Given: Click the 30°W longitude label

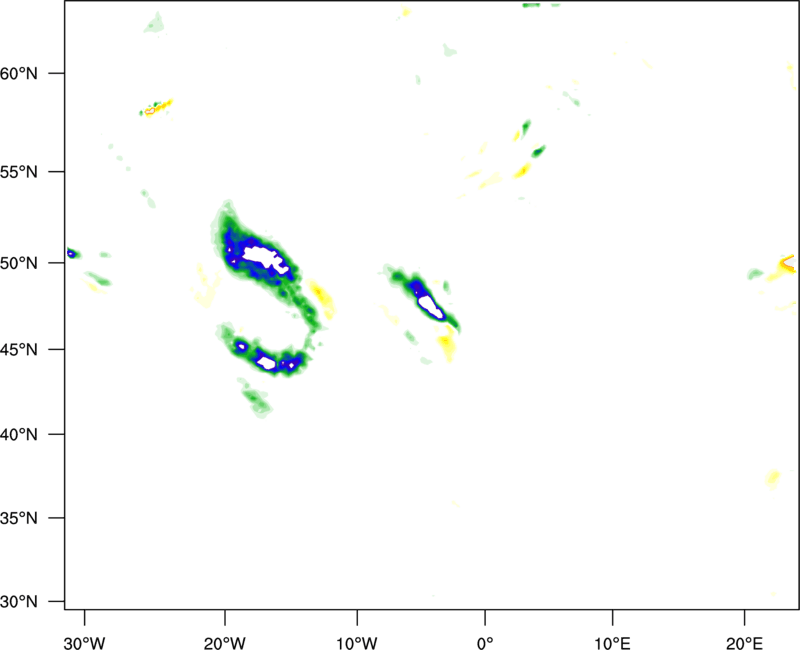Looking at the screenshot, I should point(84,643).
